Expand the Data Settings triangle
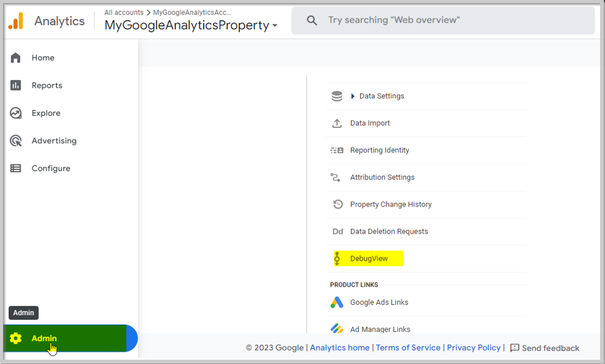The width and height of the screenshot is (605, 364). [x=352, y=96]
